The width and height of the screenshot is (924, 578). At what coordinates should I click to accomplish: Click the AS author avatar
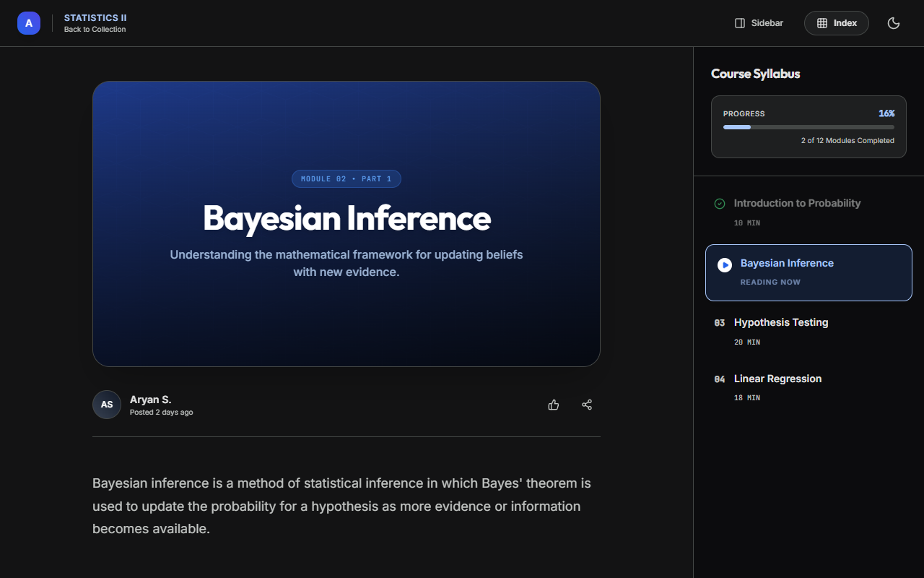click(x=107, y=405)
